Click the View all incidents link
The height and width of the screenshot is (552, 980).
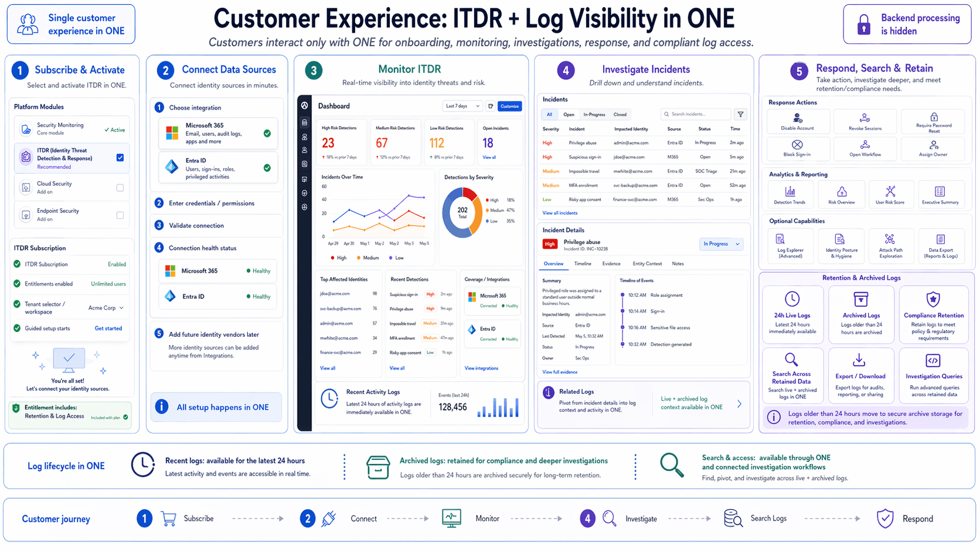click(x=560, y=213)
